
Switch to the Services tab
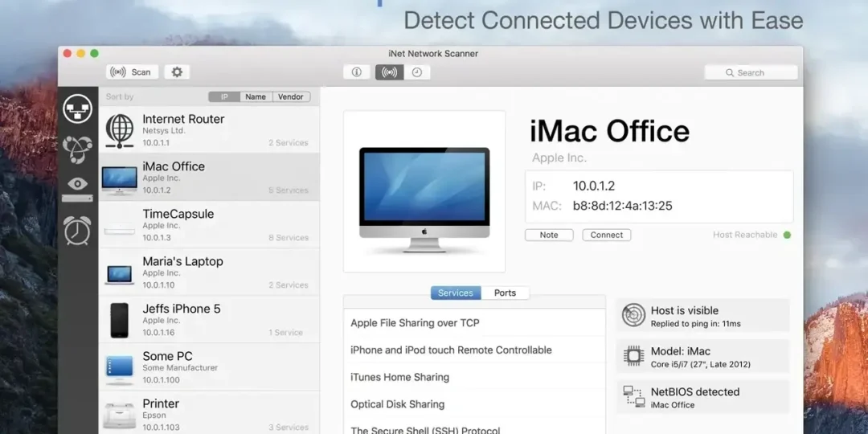(x=456, y=293)
